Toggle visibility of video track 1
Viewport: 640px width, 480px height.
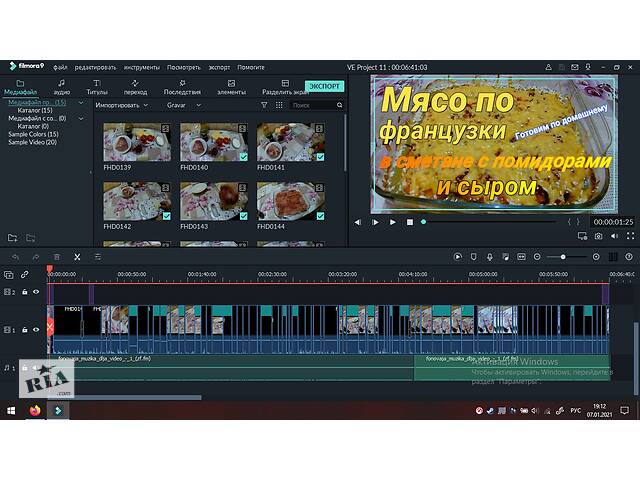point(36,330)
